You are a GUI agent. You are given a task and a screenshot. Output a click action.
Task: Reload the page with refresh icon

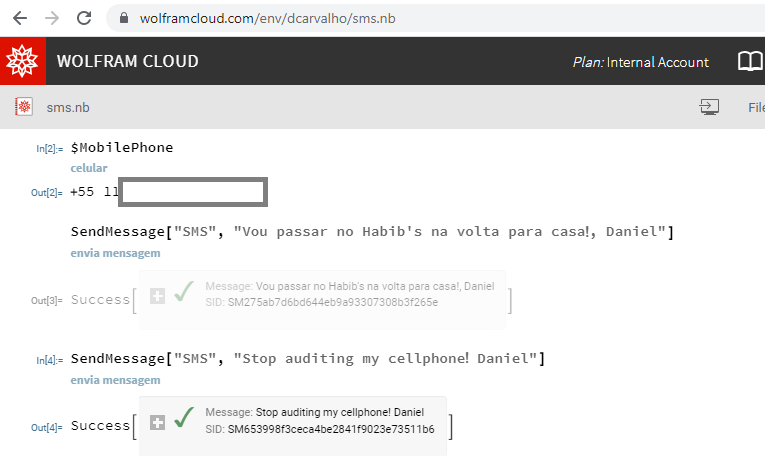click(x=84, y=18)
